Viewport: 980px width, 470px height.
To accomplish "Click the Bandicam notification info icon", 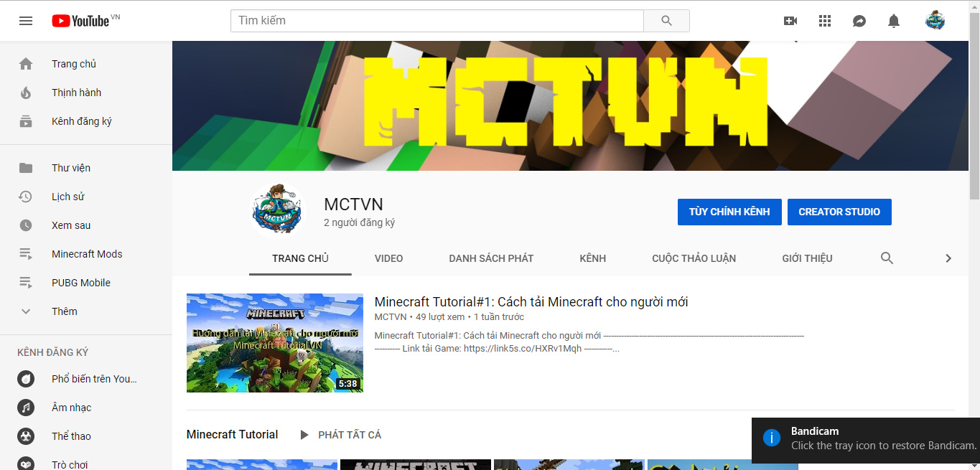I will click(771, 438).
